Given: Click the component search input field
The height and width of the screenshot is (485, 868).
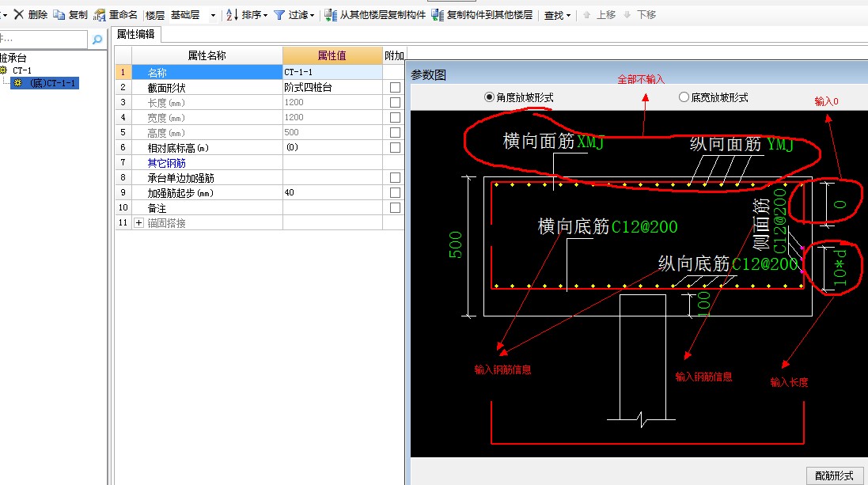Looking at the screenshot, I should (44, 40).
